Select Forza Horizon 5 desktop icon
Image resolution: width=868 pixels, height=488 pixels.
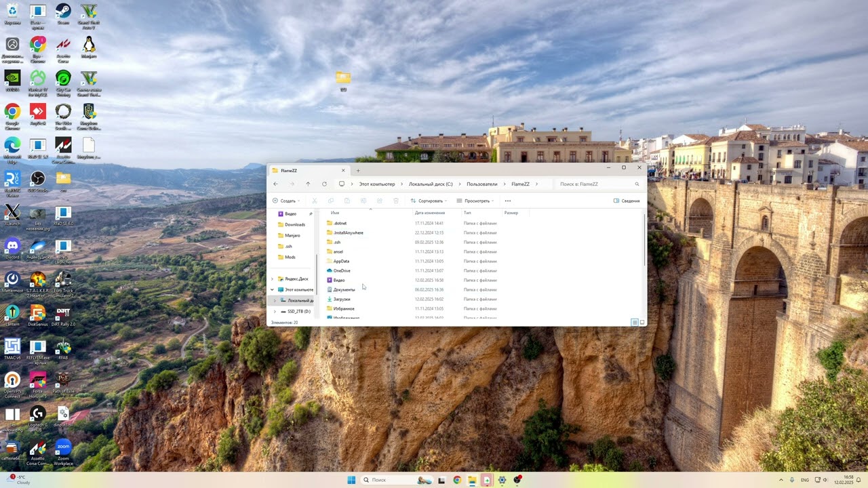(38, 384)
